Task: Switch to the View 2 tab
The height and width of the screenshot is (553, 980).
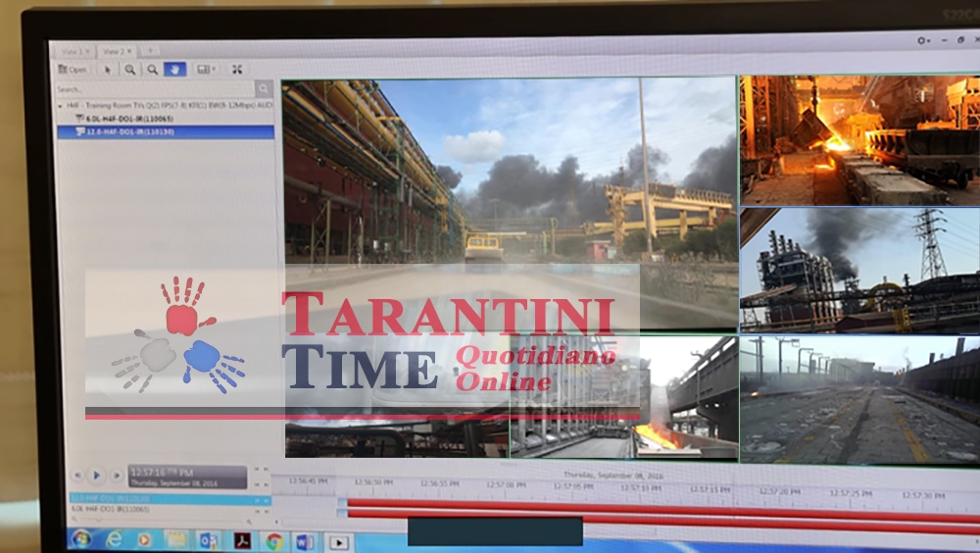Action: coord(113,51)
